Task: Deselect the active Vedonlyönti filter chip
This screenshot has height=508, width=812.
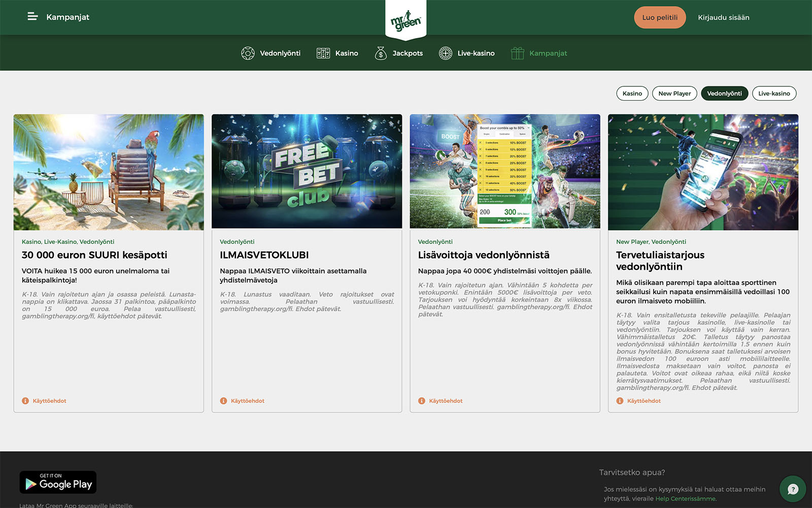Action: click(x=724, y=93)
